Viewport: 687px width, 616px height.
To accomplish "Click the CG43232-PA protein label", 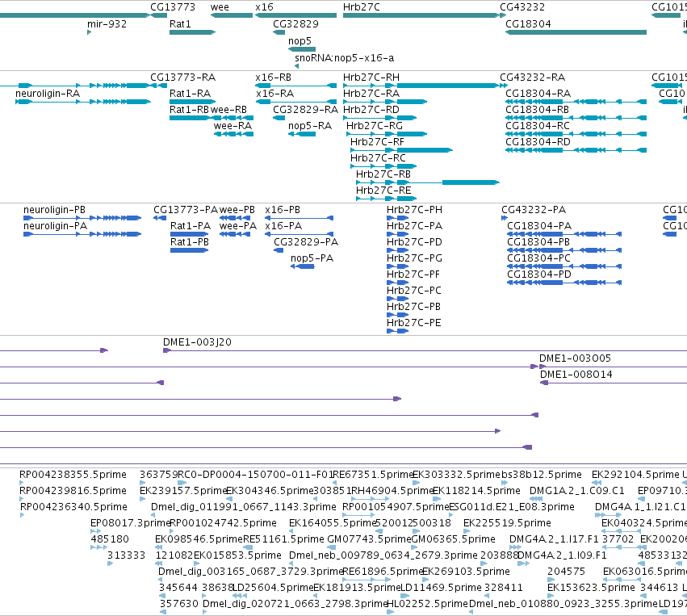I will pyautogui.click(x=534, y=210).
